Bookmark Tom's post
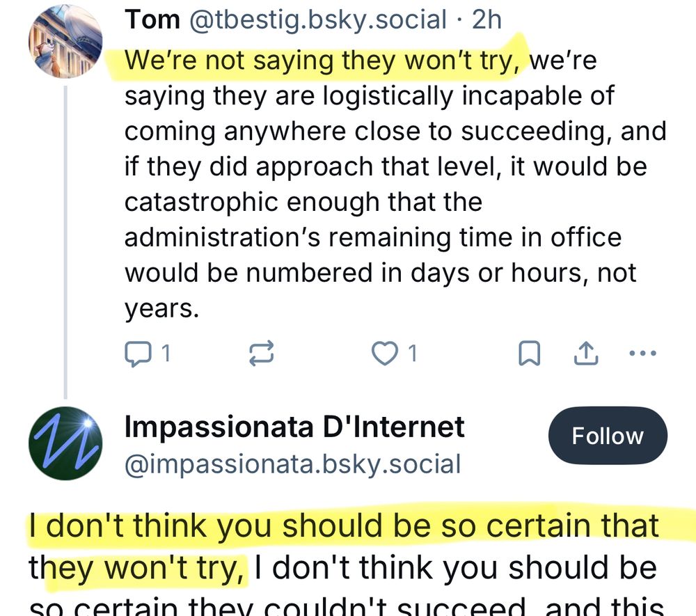The image size is (696, 616). [530, 354]
